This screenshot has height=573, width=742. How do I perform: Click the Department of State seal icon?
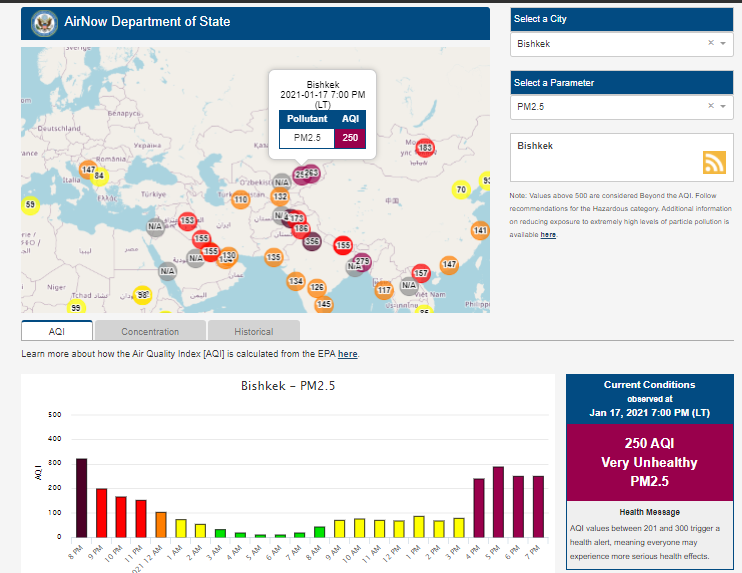[x=44, y=22]
